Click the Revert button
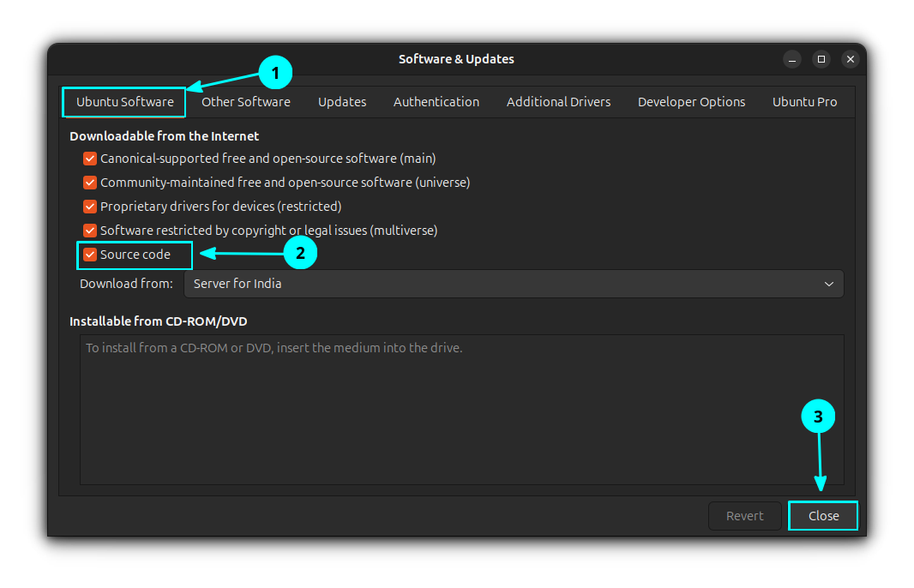The width and height of the screenshot is (914, 588). (x=744, y=515)
